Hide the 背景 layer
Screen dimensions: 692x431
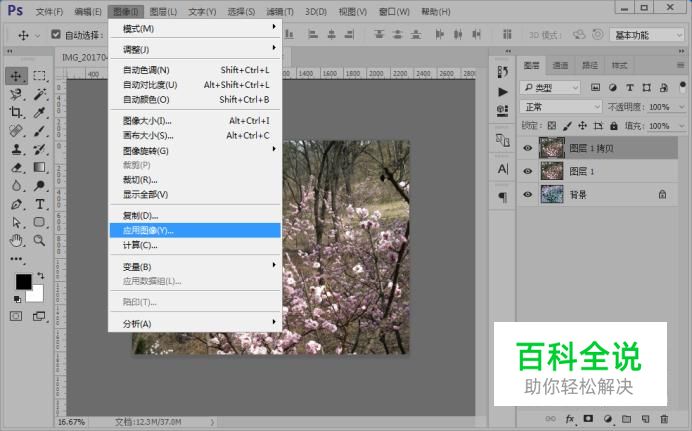(x=527, y=194)
